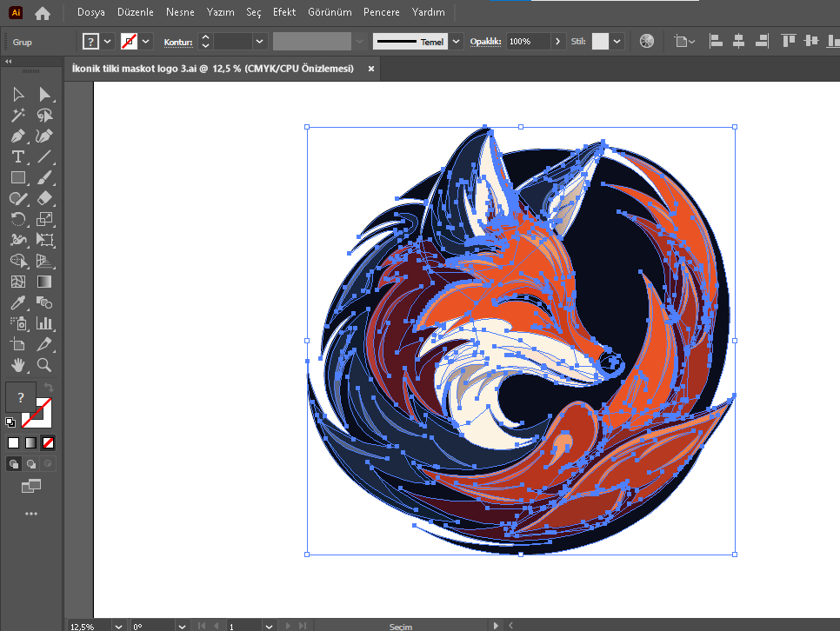This screenshot has height=631, width=840.
Task: Toggle Draw Inside mode
Action: pyautogui.click(x=48, y=464)
